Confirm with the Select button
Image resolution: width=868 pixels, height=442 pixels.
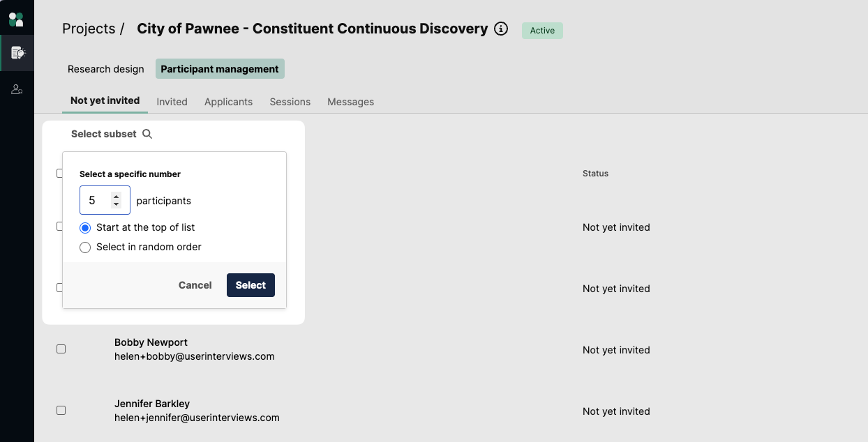(250, 285)
